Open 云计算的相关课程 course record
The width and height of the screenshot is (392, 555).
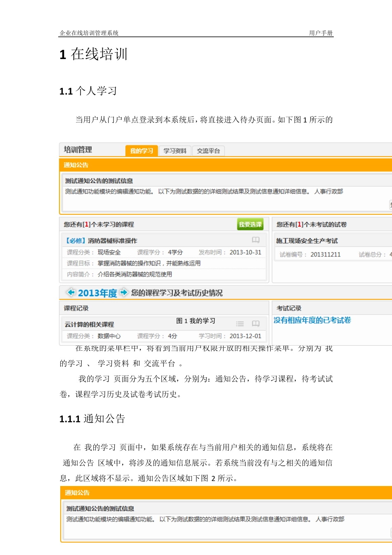click(x=90, y=325)
